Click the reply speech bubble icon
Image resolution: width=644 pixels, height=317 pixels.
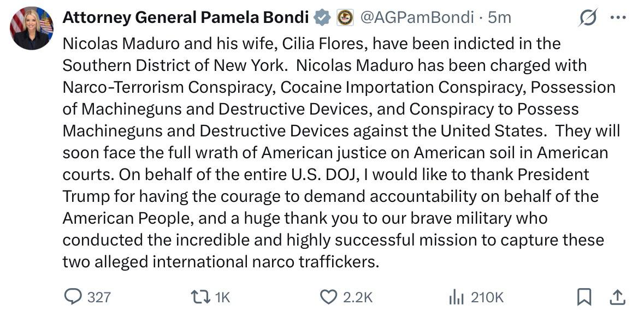[x=73, y=296]
